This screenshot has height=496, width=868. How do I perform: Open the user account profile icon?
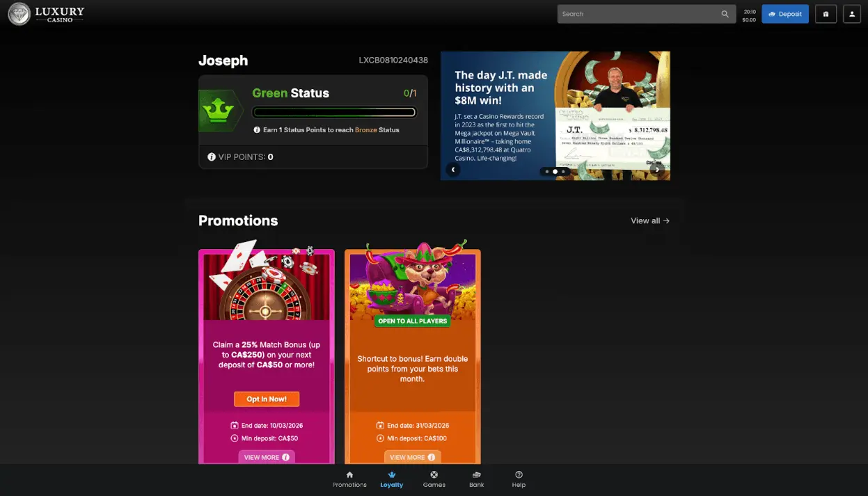tap(852, 14)
